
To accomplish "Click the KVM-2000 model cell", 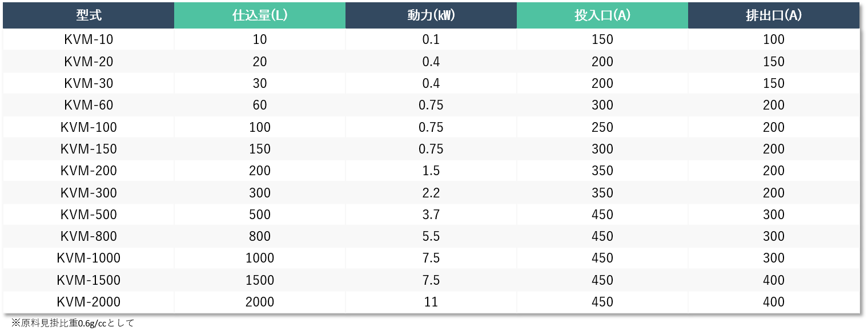I will (89, 302).
